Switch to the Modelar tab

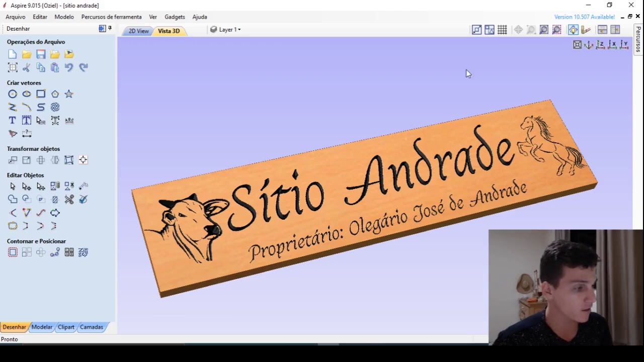[42, 327]
